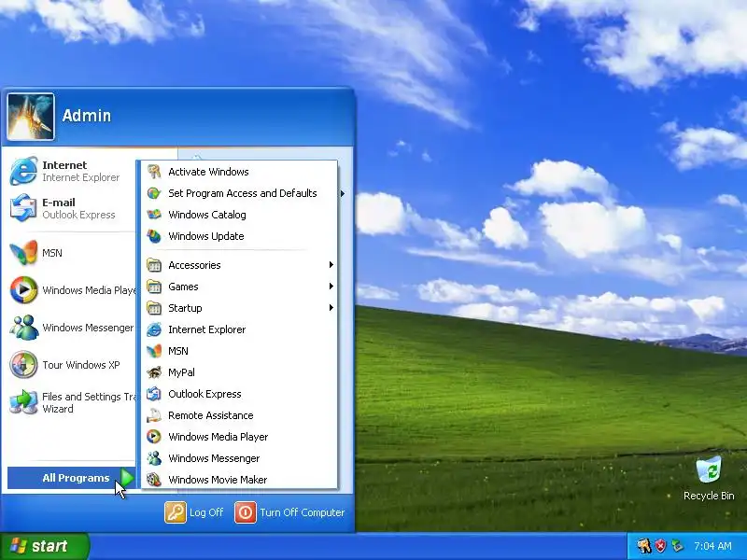Click the green start button
747x560 pixels.
click(45, 546)
